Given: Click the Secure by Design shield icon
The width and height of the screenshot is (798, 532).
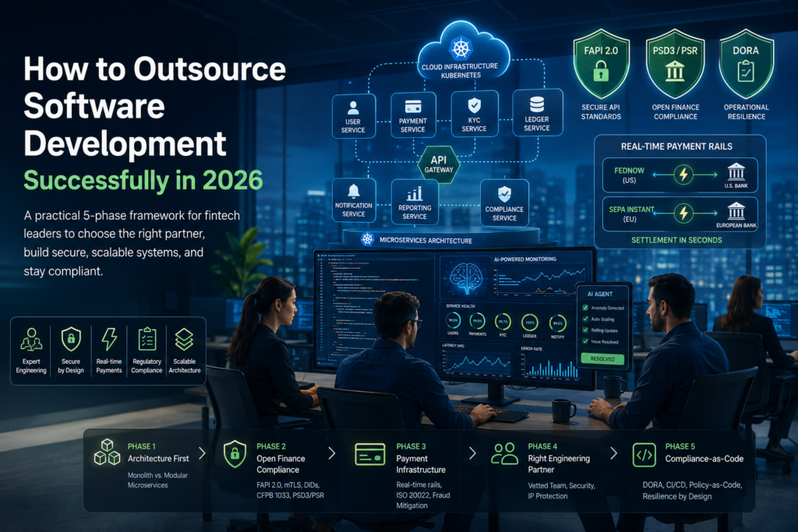Looking at the screenshot, I should click(x=71, y=340).
